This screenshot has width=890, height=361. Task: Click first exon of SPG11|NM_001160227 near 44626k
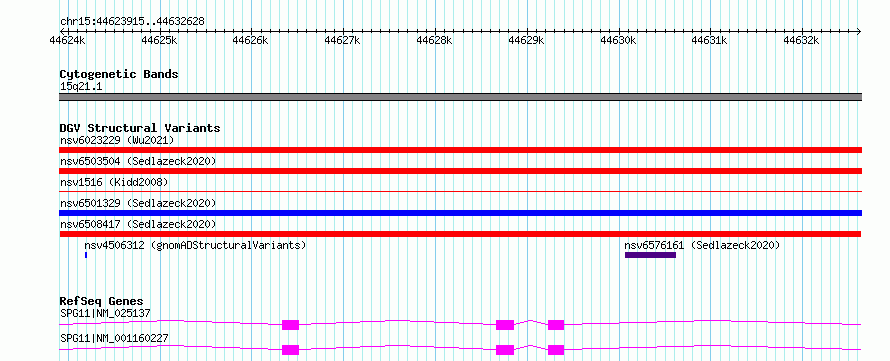click(x=291, y=350)
